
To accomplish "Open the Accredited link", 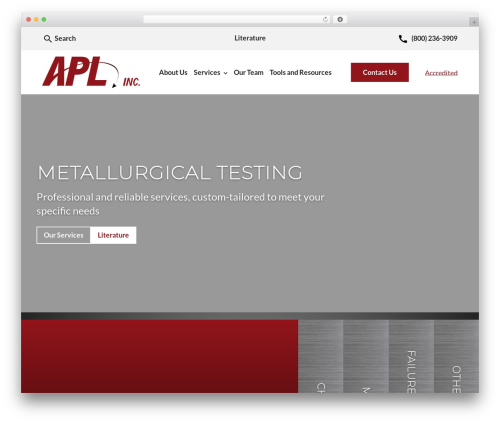I will click(441, 73).
